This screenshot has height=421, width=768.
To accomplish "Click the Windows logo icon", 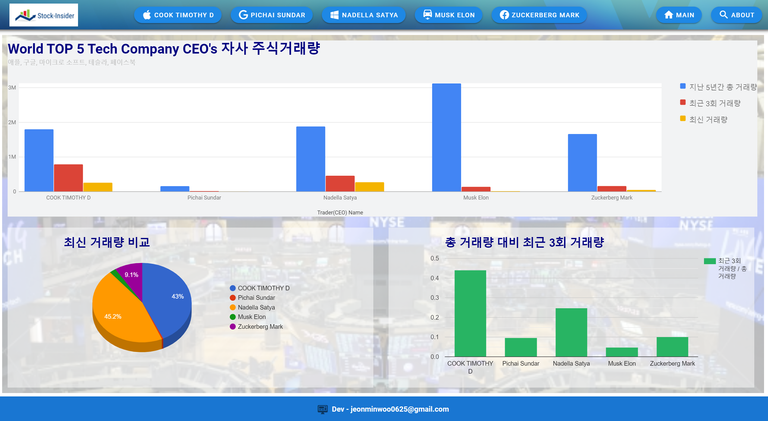I will 335,15.
